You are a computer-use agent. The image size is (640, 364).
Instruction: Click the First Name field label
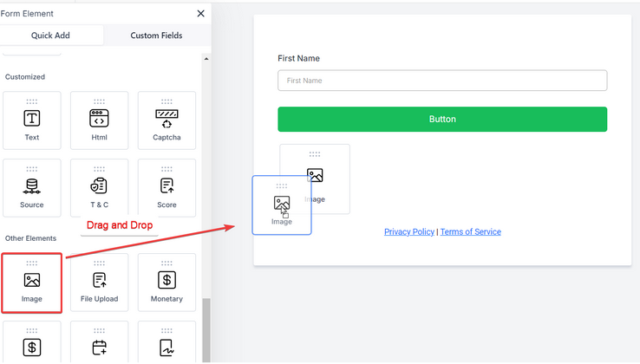click(298, 58)
